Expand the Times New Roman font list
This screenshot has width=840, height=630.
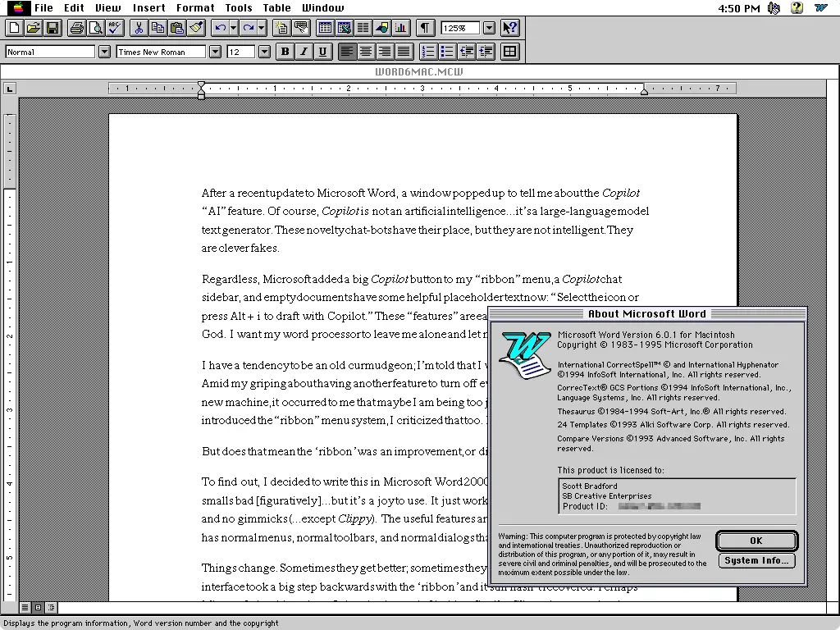coord(215,52)
